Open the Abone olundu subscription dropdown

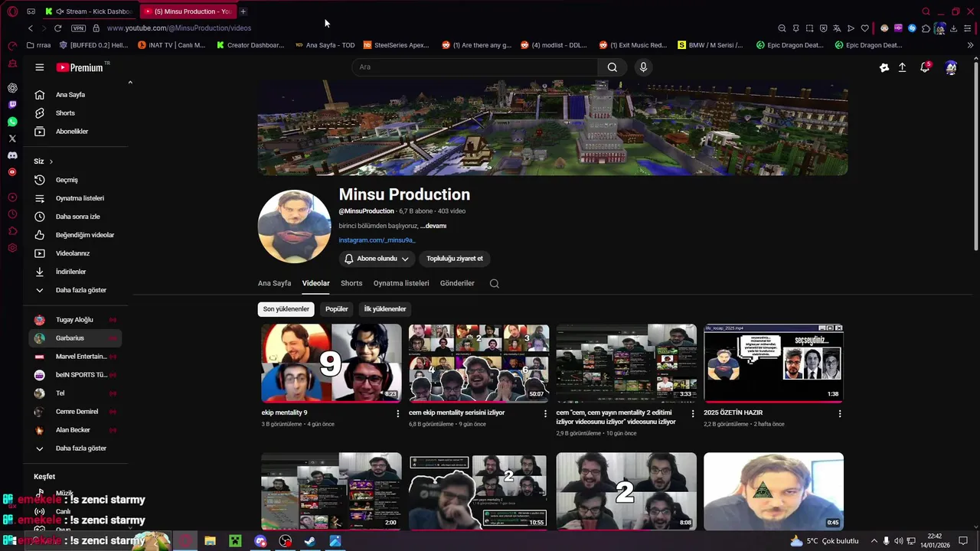pos(377,259)
